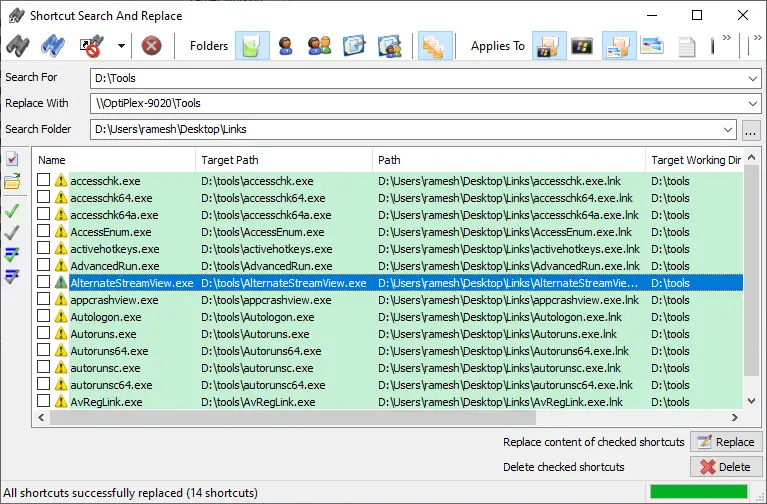
Task: Click the dark binoculars search icon
Action: click(18, 46)
